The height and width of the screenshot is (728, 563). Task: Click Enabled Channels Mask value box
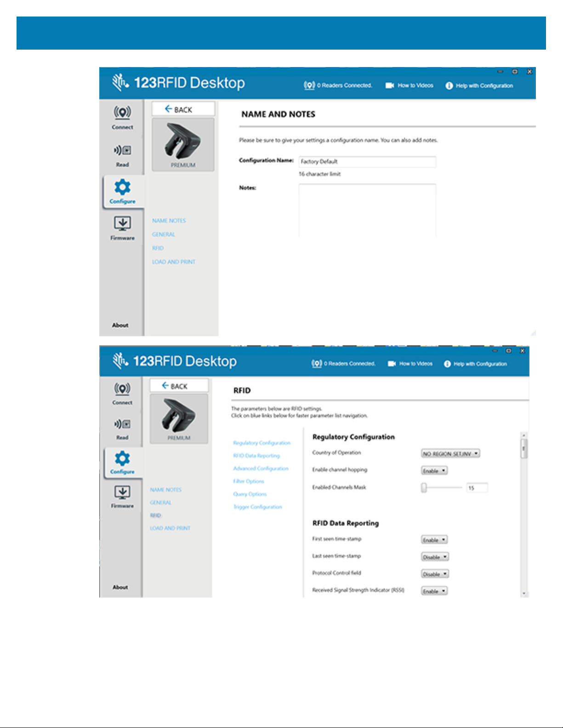pos(477,488)
